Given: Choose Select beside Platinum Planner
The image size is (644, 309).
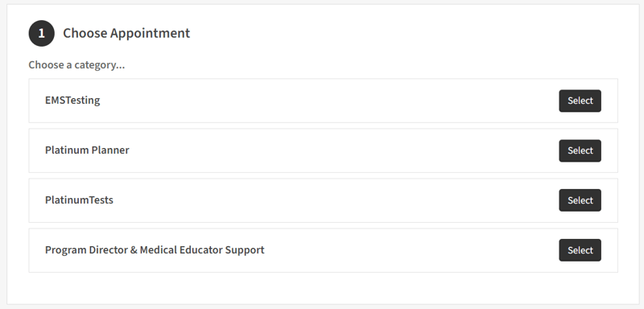Looking at the screenshot, I should (580, 150).
